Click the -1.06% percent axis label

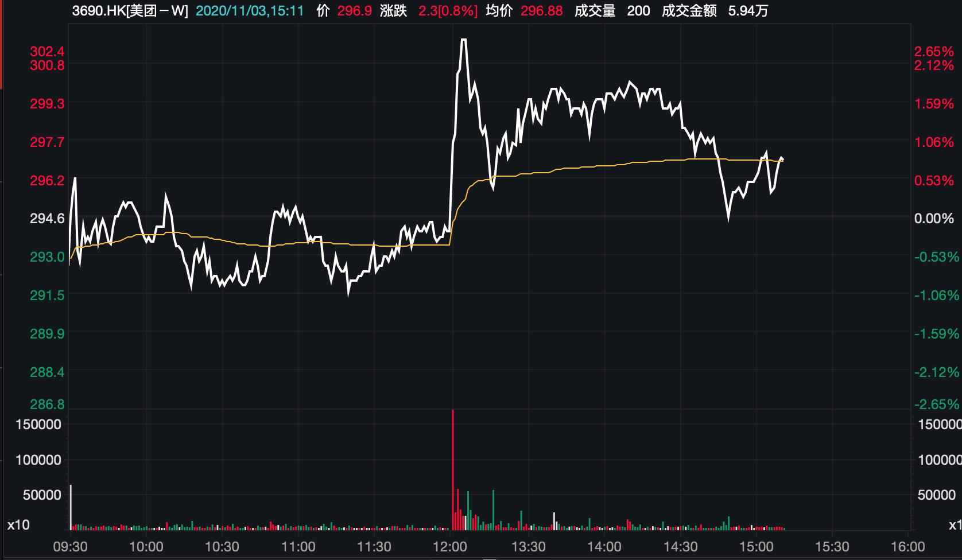coord(937,295)
